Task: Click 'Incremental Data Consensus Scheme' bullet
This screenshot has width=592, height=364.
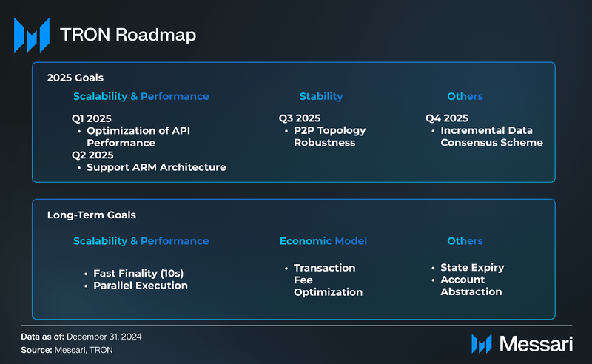Action: point(491,136)
